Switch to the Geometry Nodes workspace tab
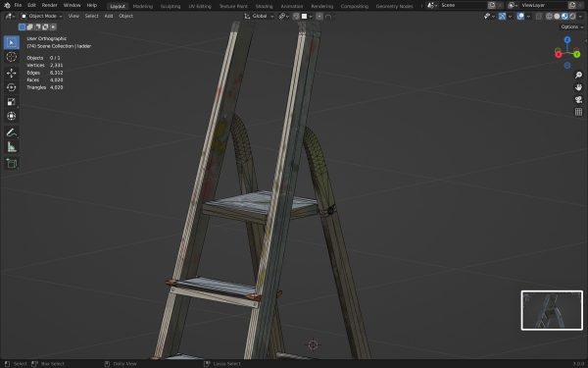588x368 pixels. point(395,6)
